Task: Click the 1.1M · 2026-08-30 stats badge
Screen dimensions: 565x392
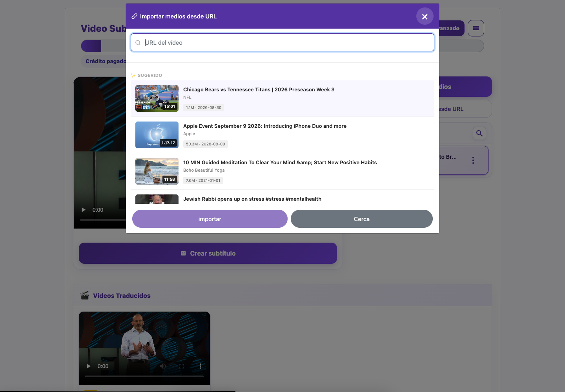Action: pos(204,107)
